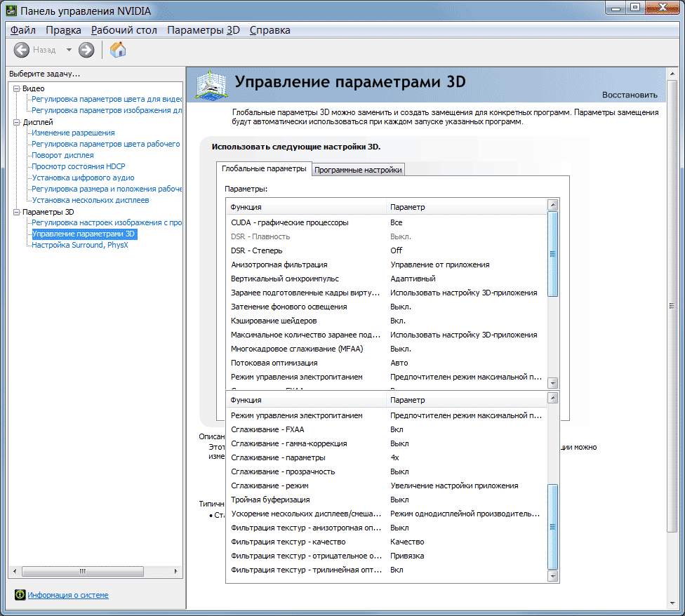Select the Кэширование шейдеров row
Image resolution: width=685 pixels, height=616 pixels.
[x=387, y=321]
